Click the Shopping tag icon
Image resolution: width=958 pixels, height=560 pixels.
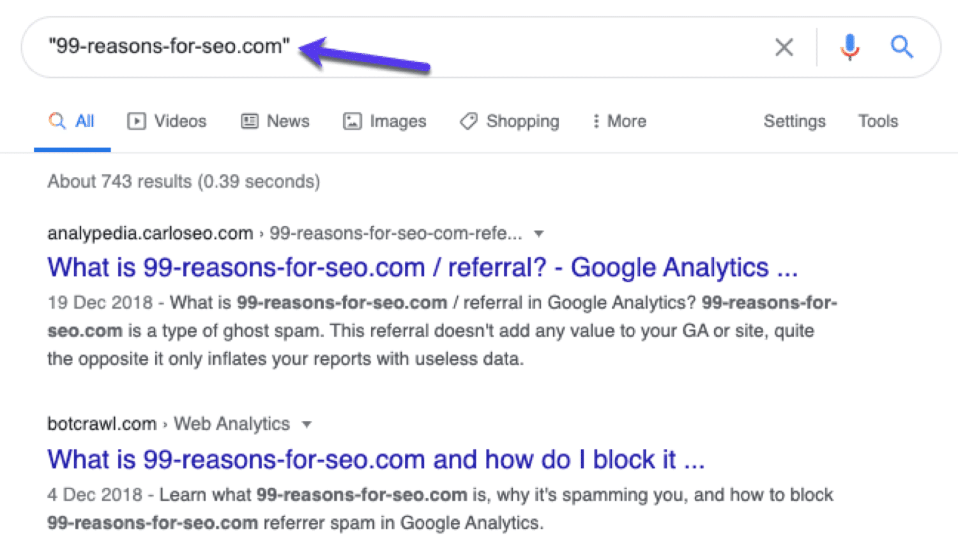468,121
